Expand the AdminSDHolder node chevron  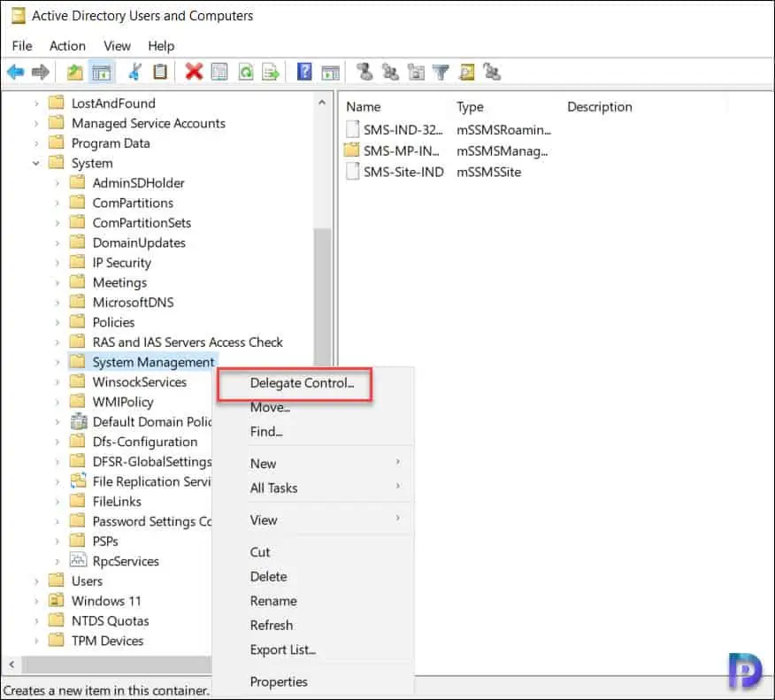pyautogui.click(x=58, y=183)
